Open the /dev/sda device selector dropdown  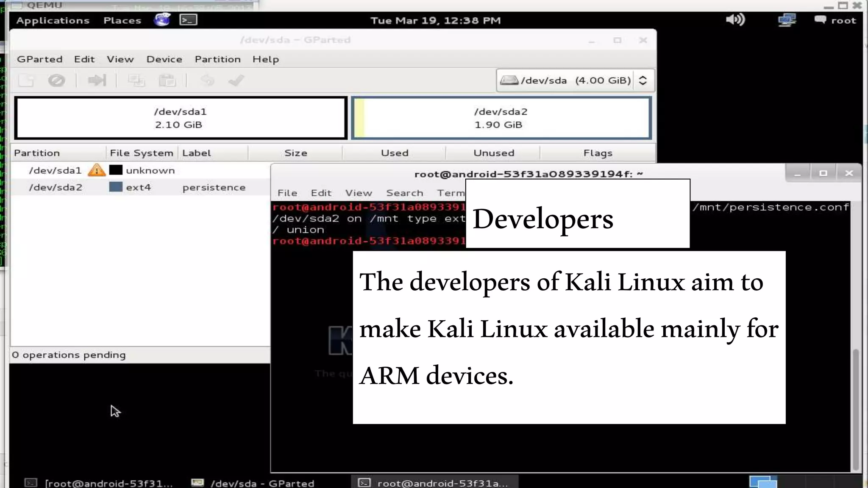576,80
